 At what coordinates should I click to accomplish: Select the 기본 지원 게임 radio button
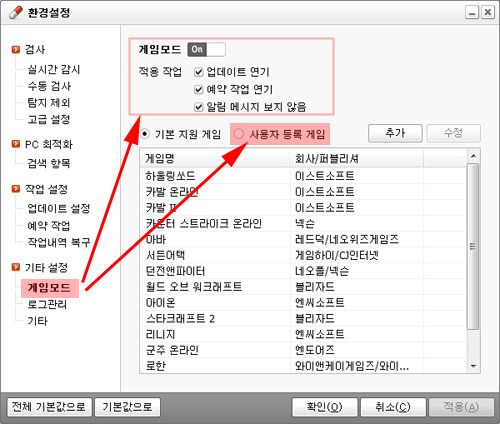(145, 134)
